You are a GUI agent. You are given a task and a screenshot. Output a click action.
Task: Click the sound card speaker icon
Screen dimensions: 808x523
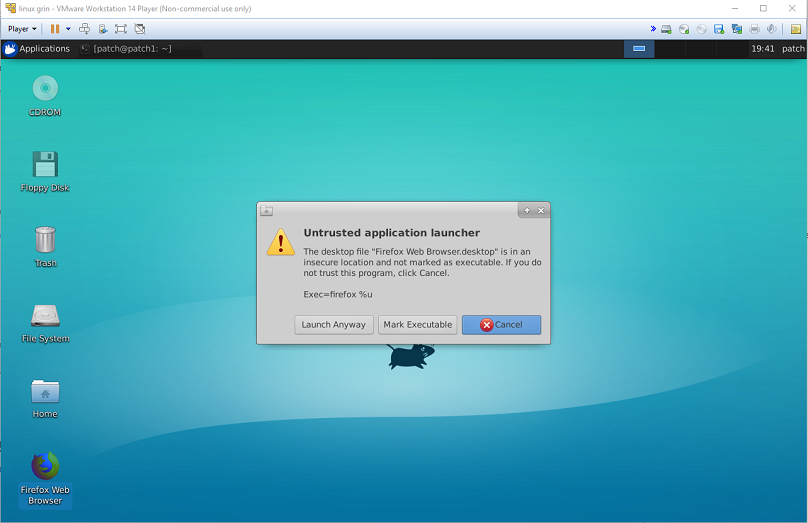click(771, 29)
